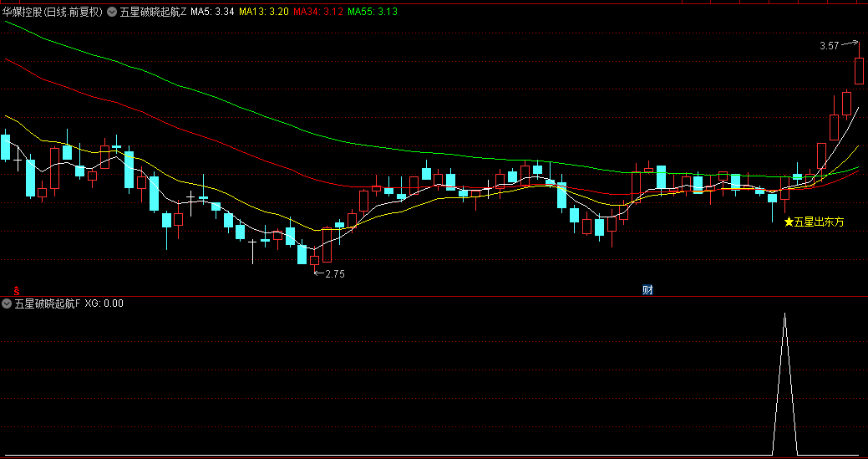This screenshot has width=868, height=459.
Task: Click the MA34: 3.12 value label
Action: coord(318,12)
